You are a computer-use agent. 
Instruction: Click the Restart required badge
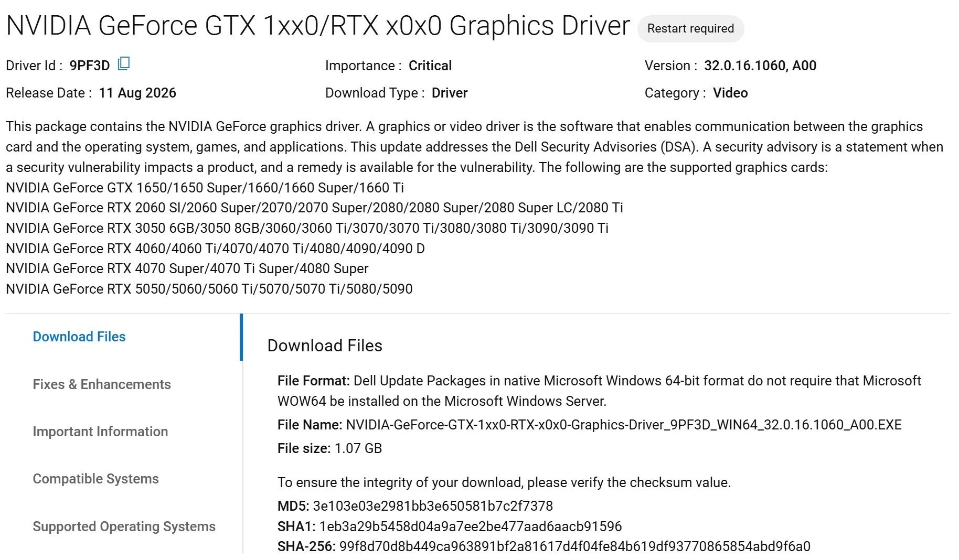690,28
